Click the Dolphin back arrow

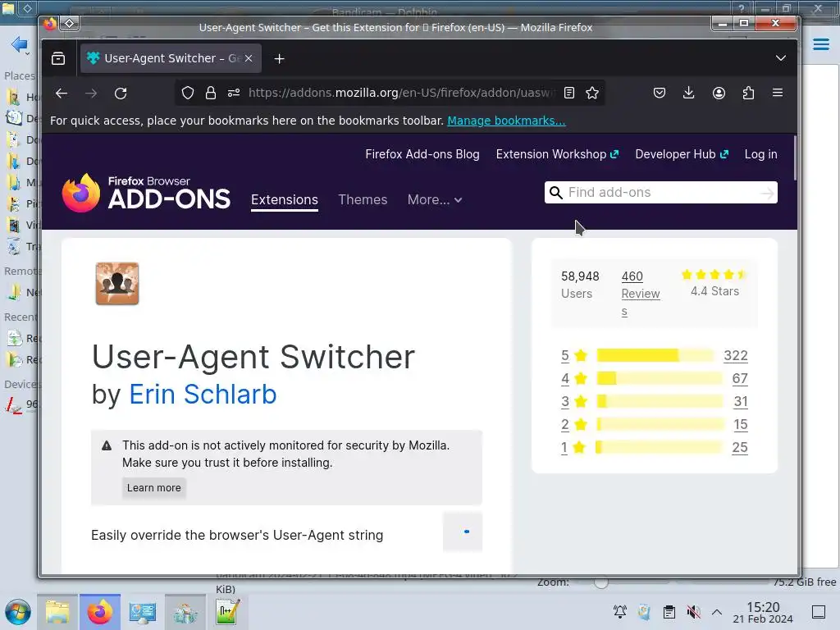point(20,44)
